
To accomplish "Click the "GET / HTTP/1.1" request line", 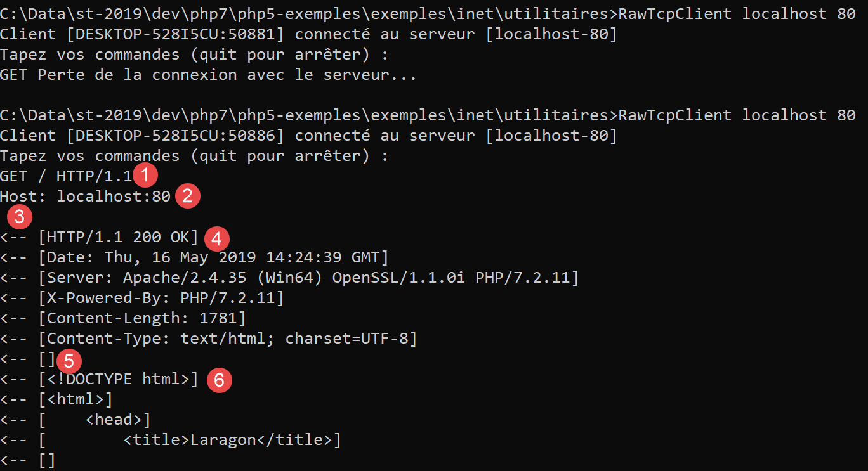I will (x=66, y=176).
